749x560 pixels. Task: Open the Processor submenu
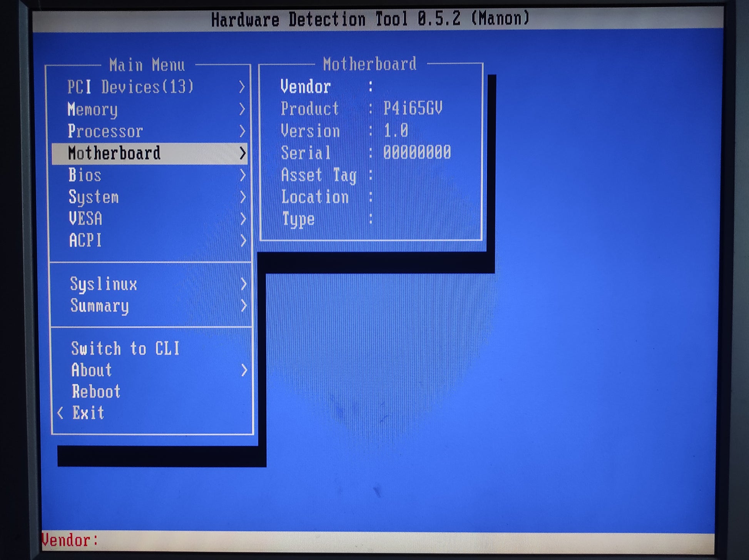[x=105, y=131]
